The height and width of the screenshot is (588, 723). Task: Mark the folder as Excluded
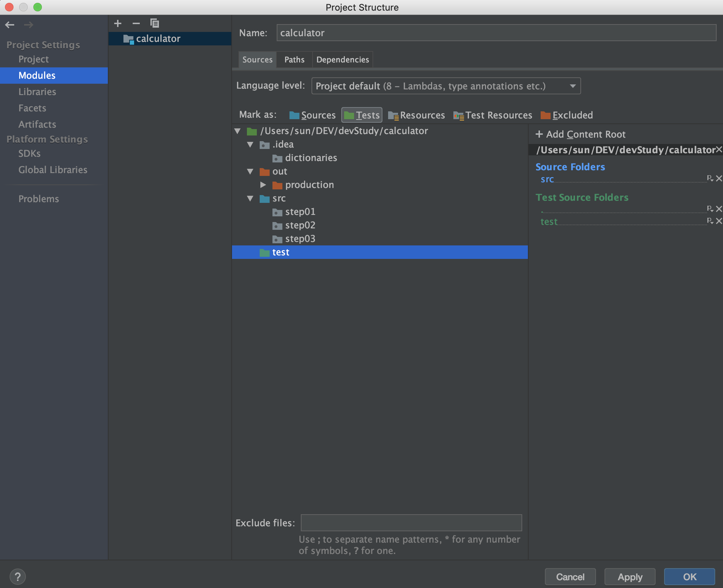(567, 115)
